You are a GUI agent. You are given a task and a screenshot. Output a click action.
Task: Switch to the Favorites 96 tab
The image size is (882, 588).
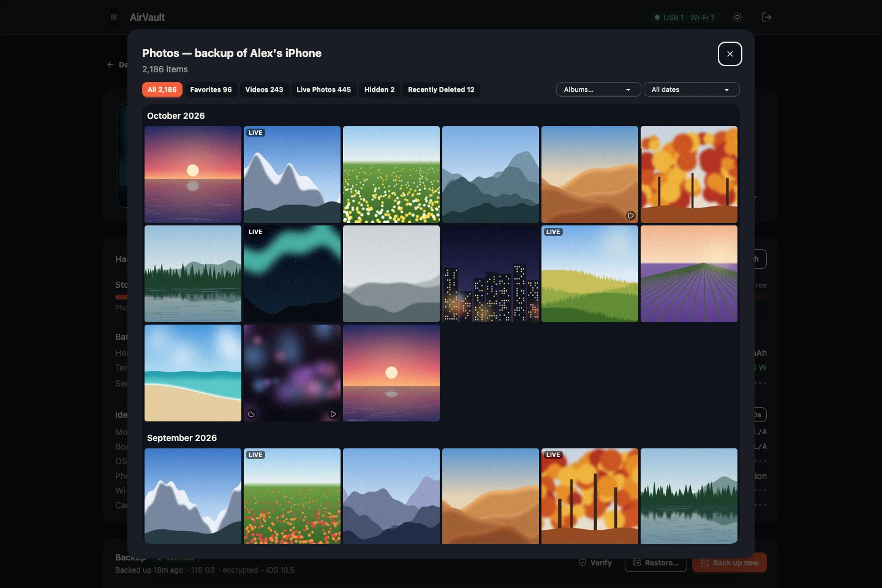click(211, 89)
